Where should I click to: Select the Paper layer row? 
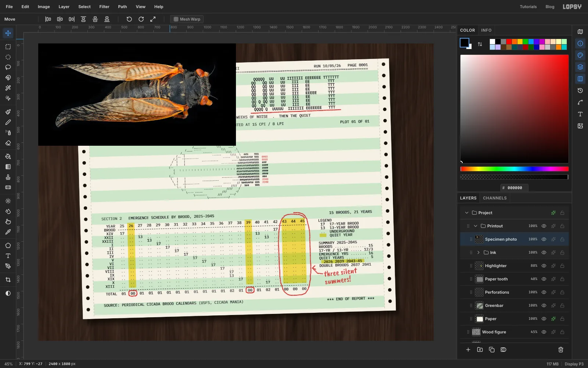(x=514, y=319)
